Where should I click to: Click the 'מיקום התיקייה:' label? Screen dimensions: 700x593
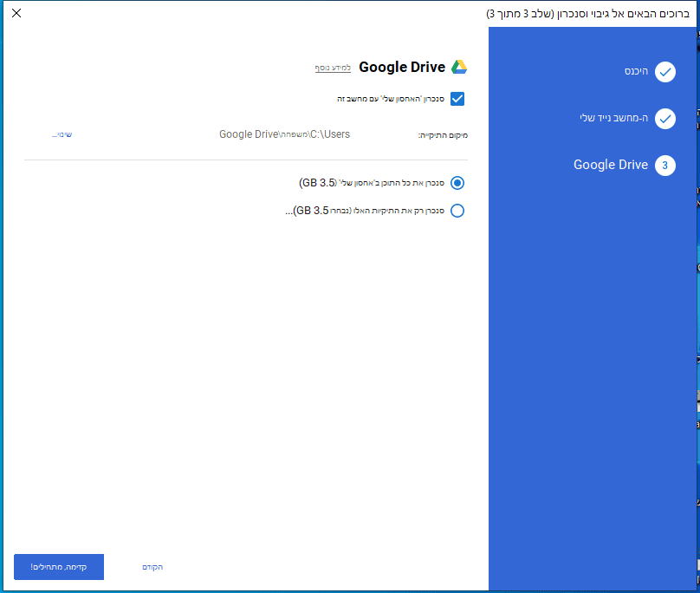[443, 135]
